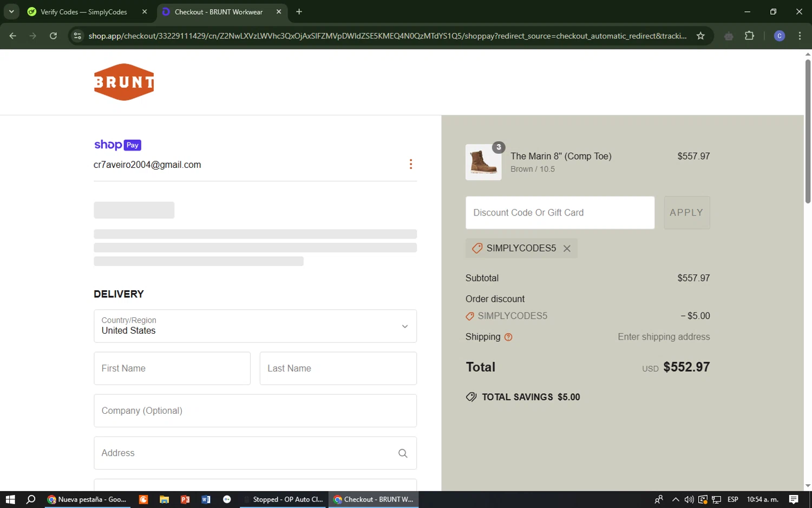Expand the Country/Region dropdown
The image size is (812, 508).
pos(255,326)
